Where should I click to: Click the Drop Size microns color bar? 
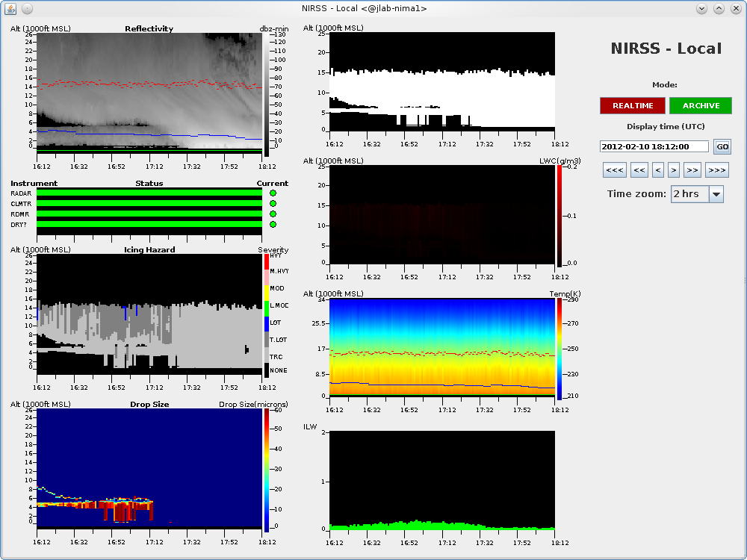click(267, 470)
